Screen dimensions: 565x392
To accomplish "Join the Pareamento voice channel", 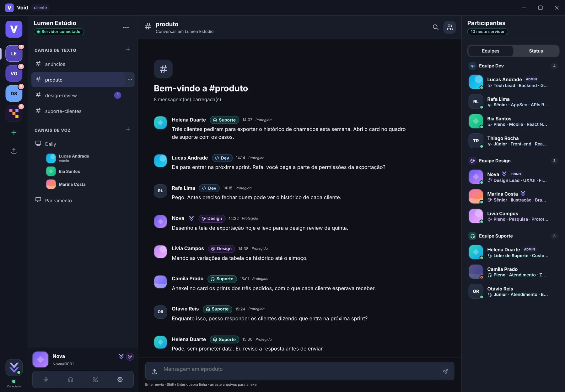I will click(83, 200).
